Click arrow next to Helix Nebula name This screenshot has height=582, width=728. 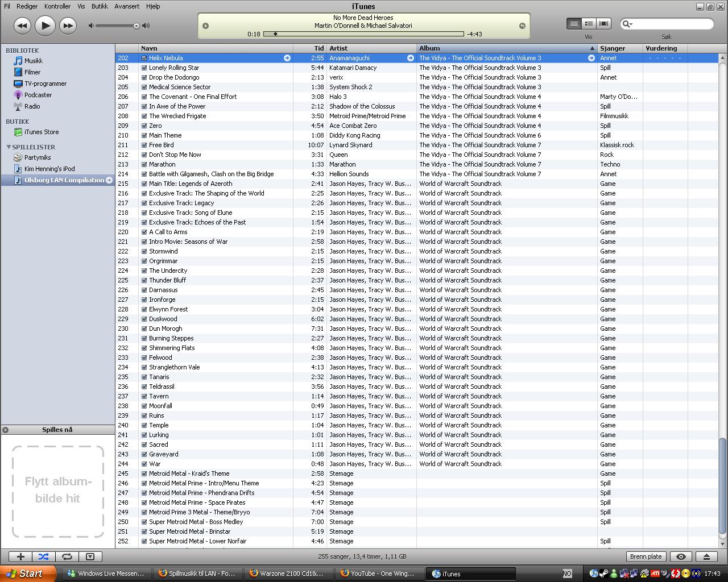[x=287, y=58]
